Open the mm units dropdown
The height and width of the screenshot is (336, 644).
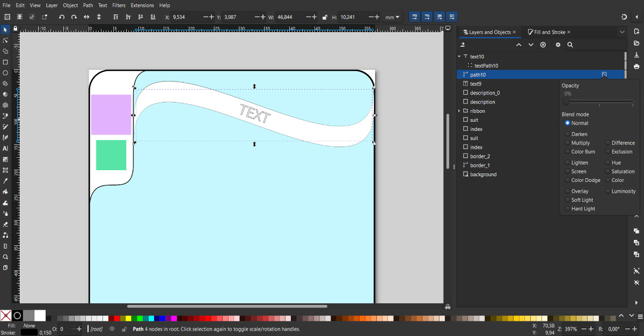pos(393,17)
